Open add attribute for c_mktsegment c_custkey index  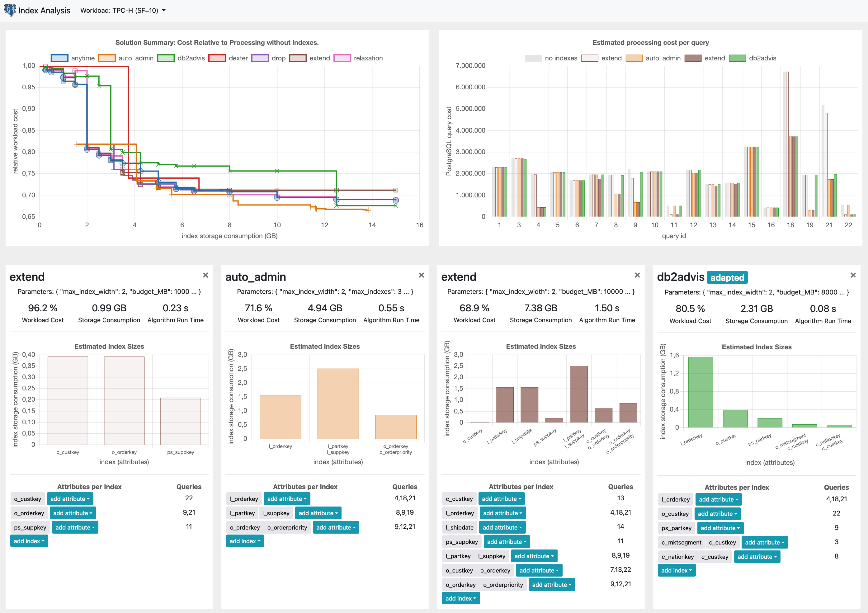(x=764, y=542)
